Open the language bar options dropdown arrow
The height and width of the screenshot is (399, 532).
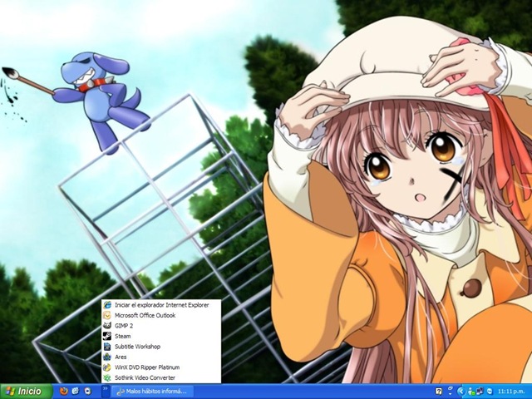pos(451,394)
